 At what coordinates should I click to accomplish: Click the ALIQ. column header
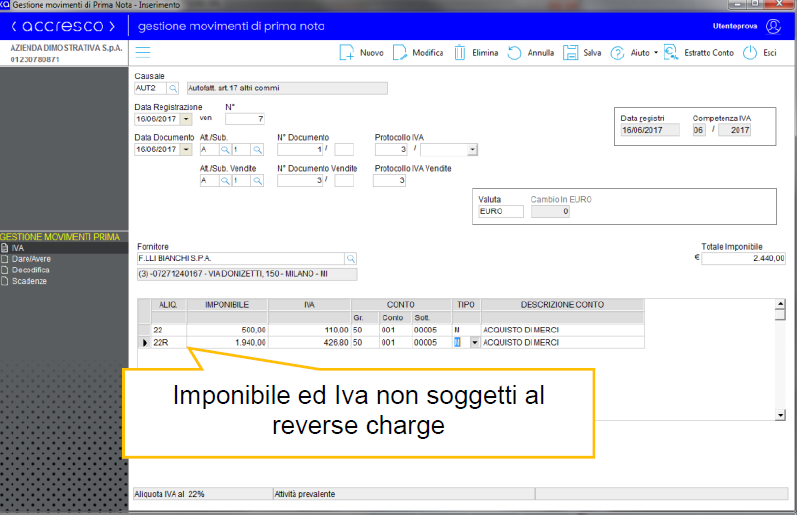pyautogui.click(x=169, y=305)
